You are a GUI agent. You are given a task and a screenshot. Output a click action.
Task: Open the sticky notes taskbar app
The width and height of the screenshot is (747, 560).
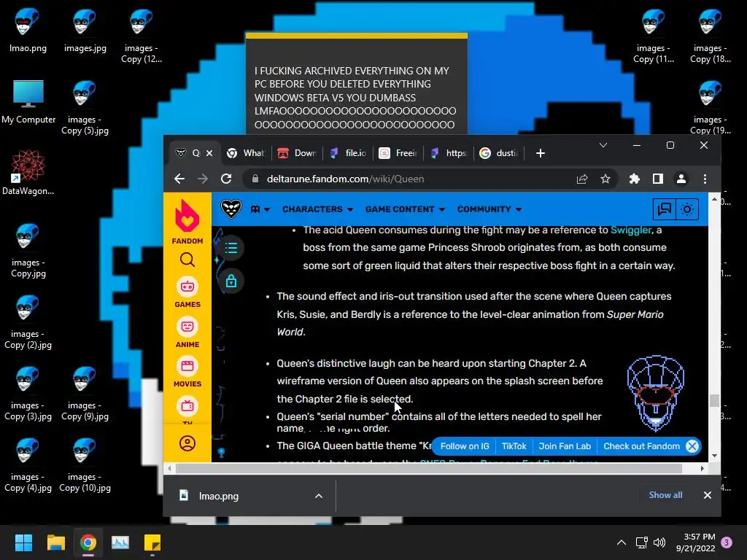coord(152,542)
